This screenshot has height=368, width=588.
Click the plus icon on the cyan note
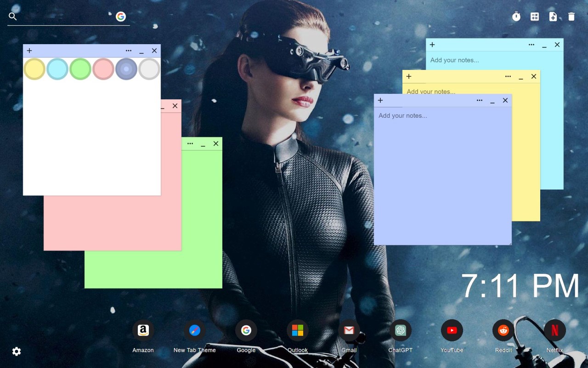(432, 45)
